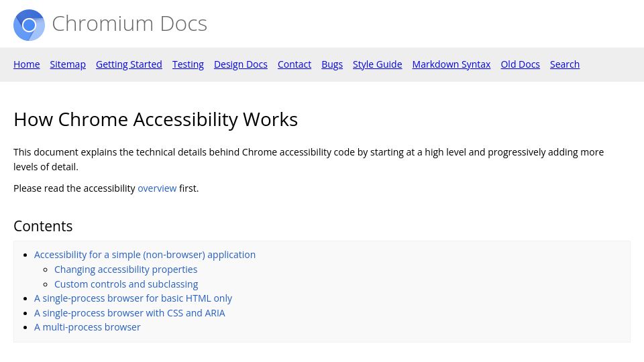Jump to A multi-process browser section
This screenshot has width=644, height=362.
[x=87, y=327]
